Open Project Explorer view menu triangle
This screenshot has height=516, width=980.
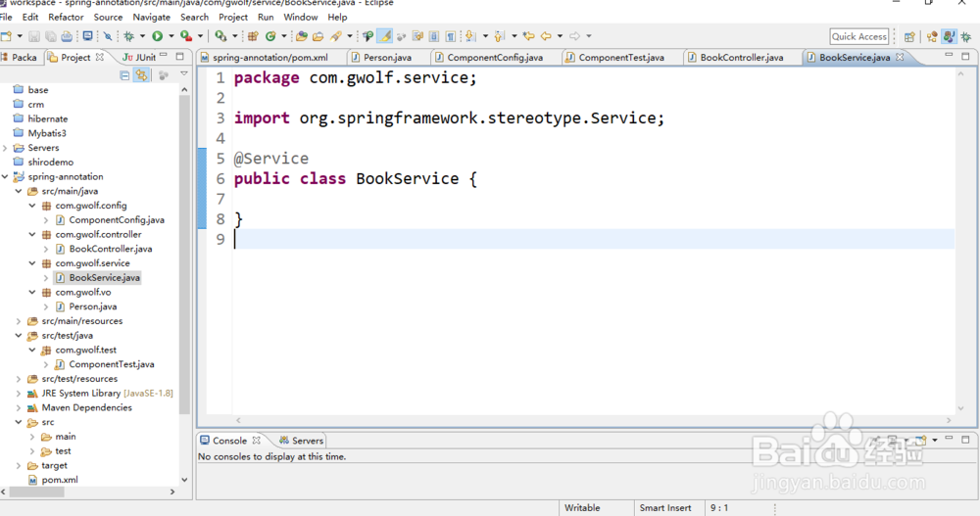(x=184, y=74)
